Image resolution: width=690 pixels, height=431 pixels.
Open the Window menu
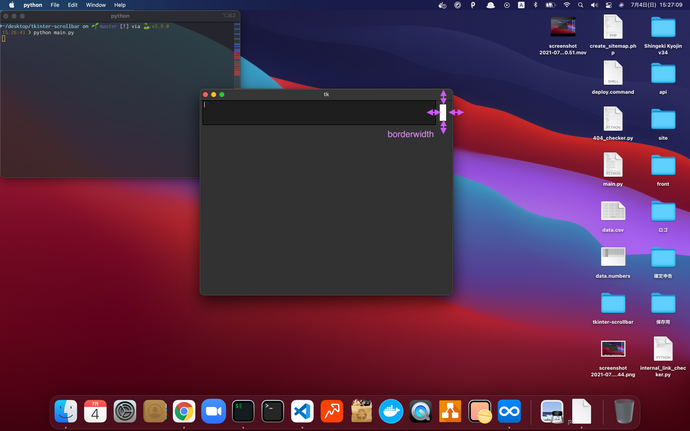(95, 5)
